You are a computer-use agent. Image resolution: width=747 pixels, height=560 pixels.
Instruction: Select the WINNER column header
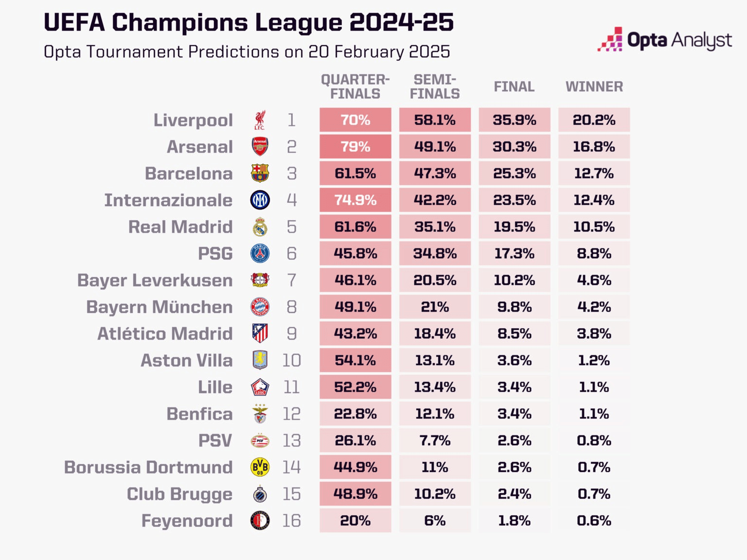594,87
